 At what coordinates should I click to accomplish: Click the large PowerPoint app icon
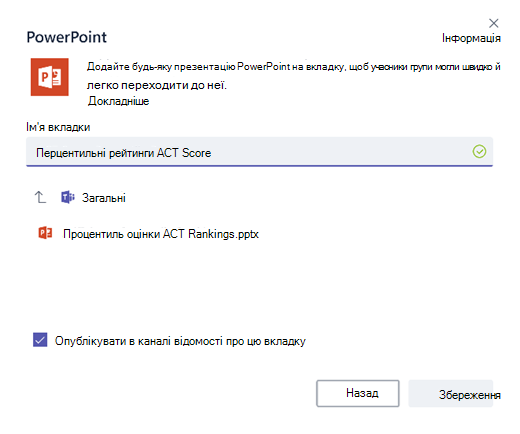[50, 77]
